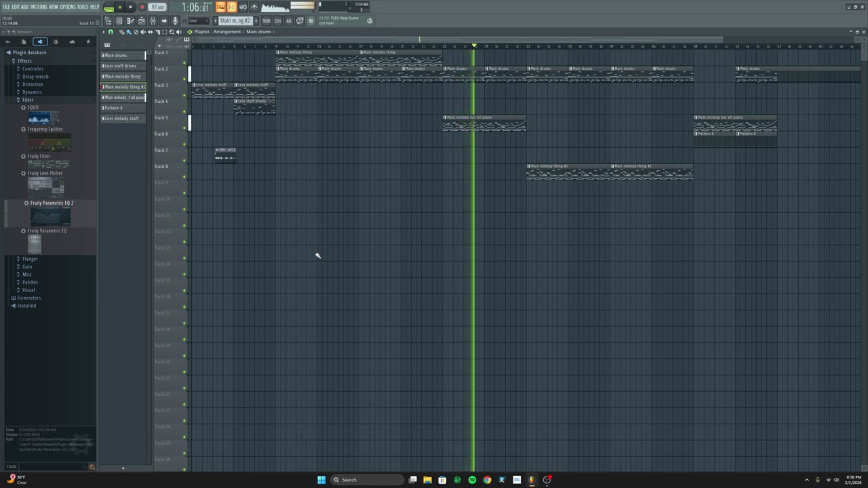Toggle the countdown before recording icon

coord(232,7)
